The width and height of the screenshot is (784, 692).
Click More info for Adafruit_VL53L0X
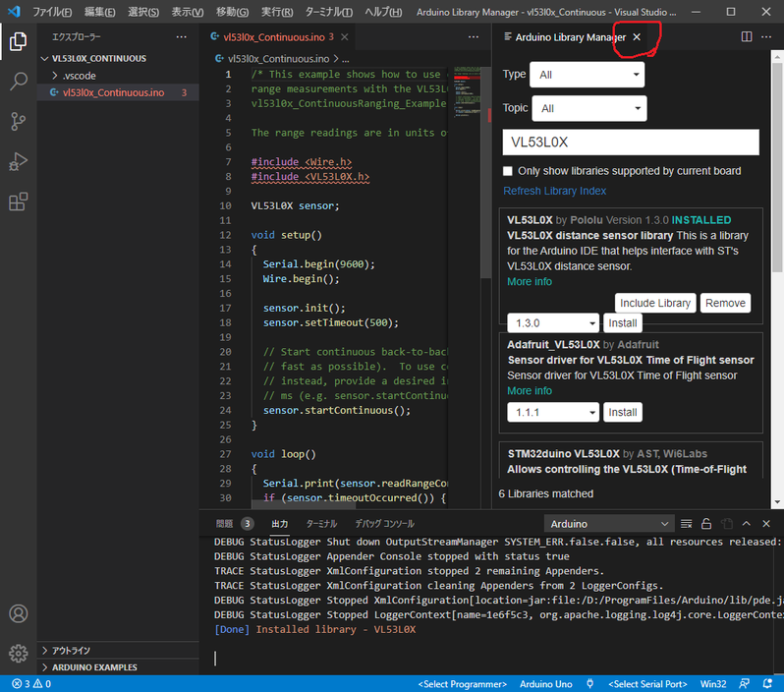pyautogui.click(x=530, y=391)
